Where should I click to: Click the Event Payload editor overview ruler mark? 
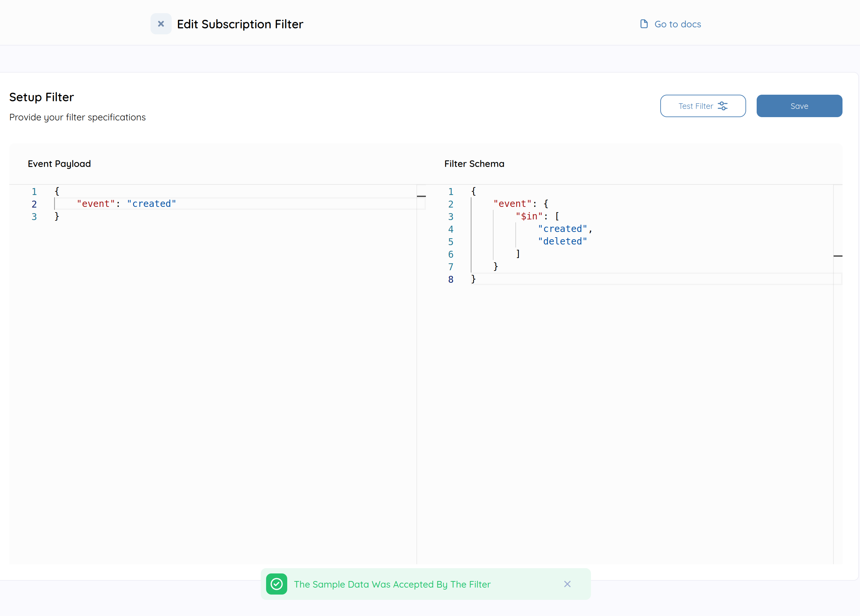tap(421, 196)
